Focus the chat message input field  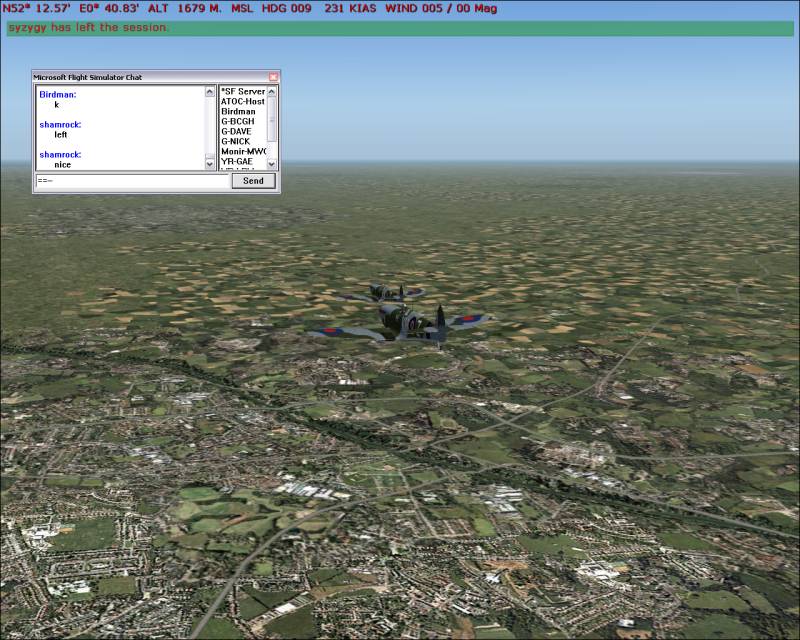[x=133, y=181]
